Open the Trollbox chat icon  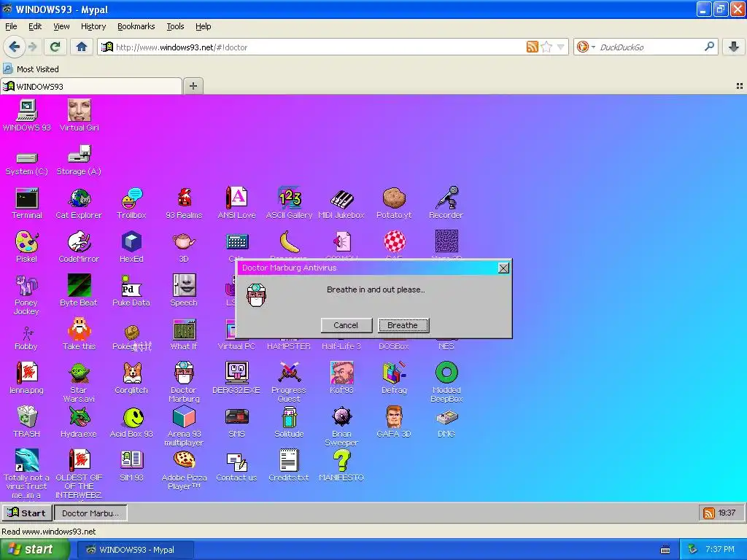click(131, 203)
